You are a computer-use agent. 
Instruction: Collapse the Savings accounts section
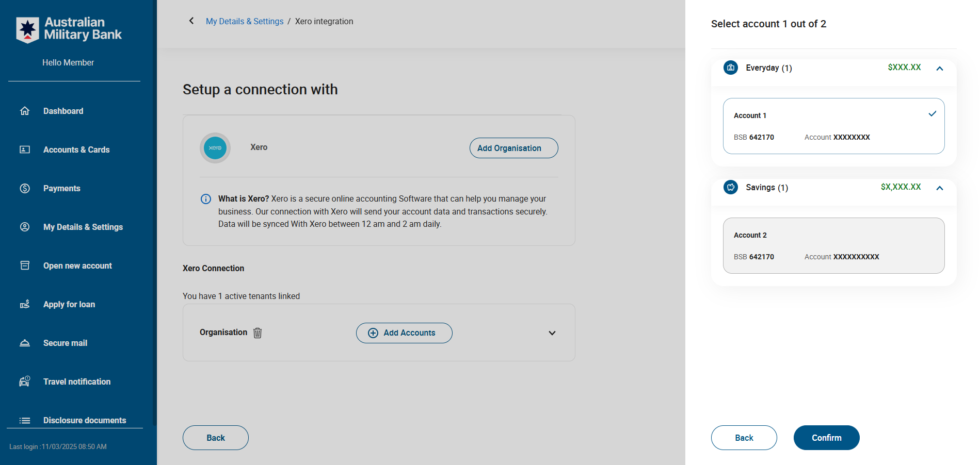point(940,188)
